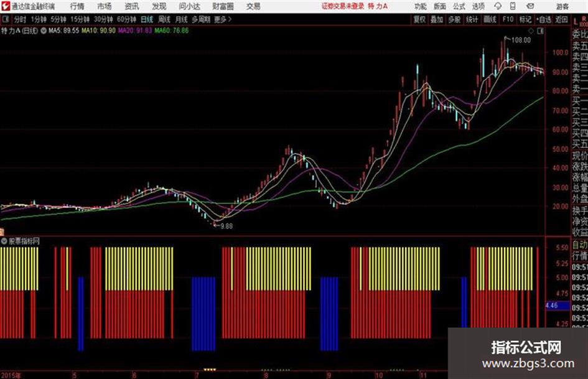This screenshot has width=588, height=379.
Task: Switch to the 多周期 tab
Action: point(201,19)
